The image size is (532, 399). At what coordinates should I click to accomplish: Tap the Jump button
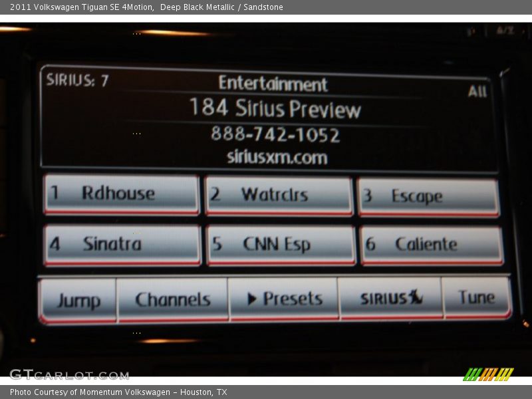[78, 300]
